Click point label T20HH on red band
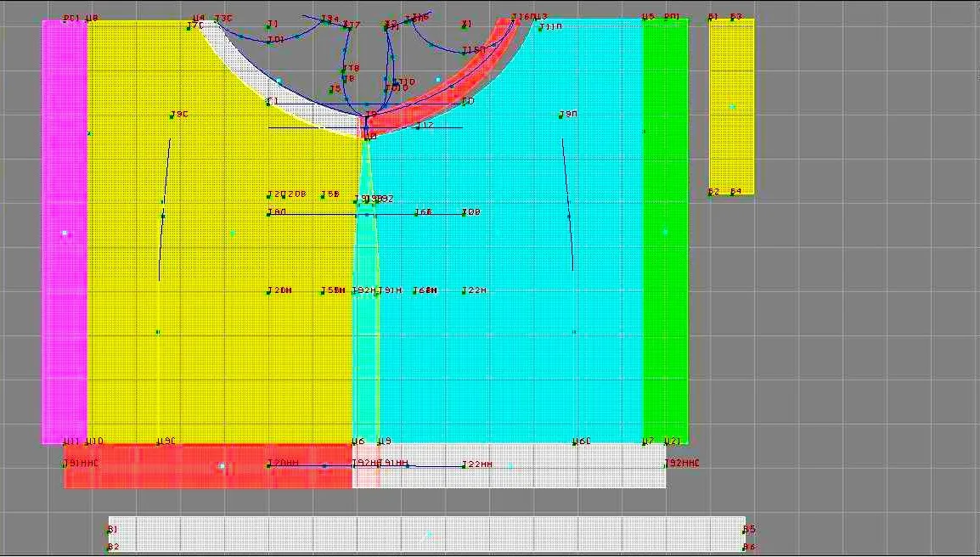This screenshot has height=557, width=980. tap(283, 464)
